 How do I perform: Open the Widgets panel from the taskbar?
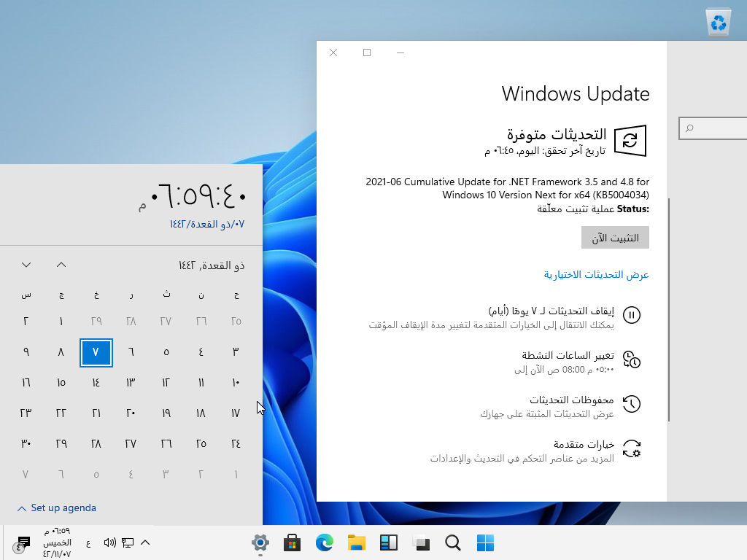point(389,542)
